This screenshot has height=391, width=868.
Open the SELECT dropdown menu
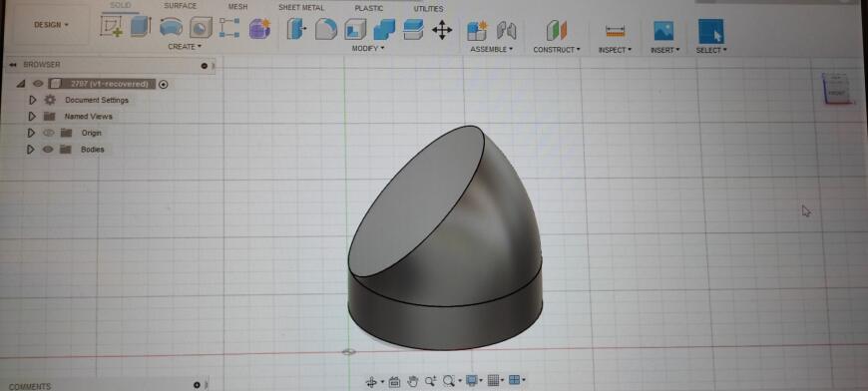[712, 50]
